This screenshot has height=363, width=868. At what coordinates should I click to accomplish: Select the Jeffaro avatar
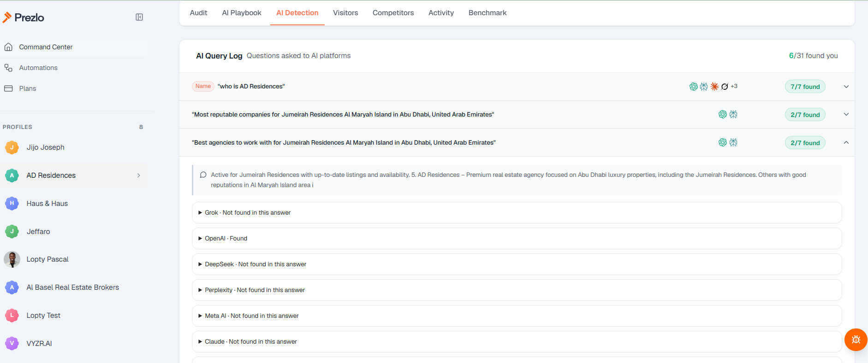[12, 231]
